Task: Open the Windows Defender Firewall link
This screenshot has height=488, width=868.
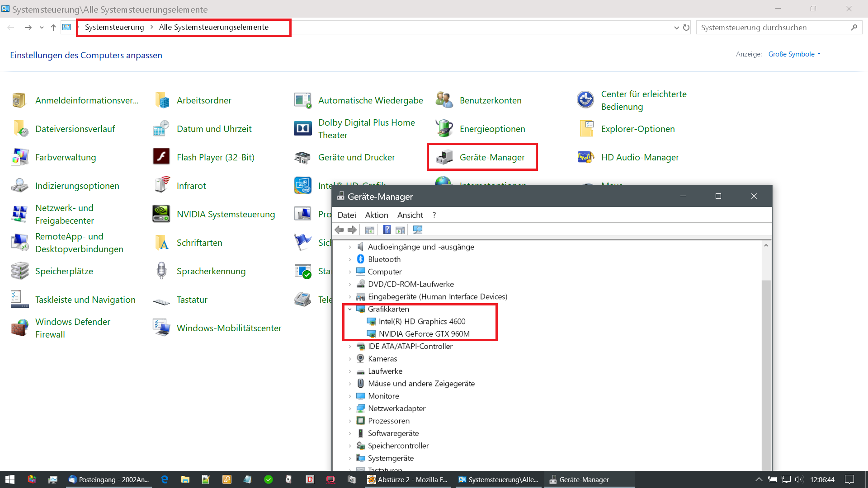Action: pos(72,328)
